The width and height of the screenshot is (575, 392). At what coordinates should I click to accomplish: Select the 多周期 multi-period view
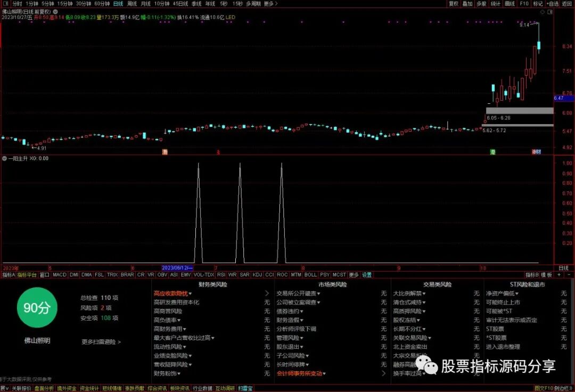(x=253, y=4)
